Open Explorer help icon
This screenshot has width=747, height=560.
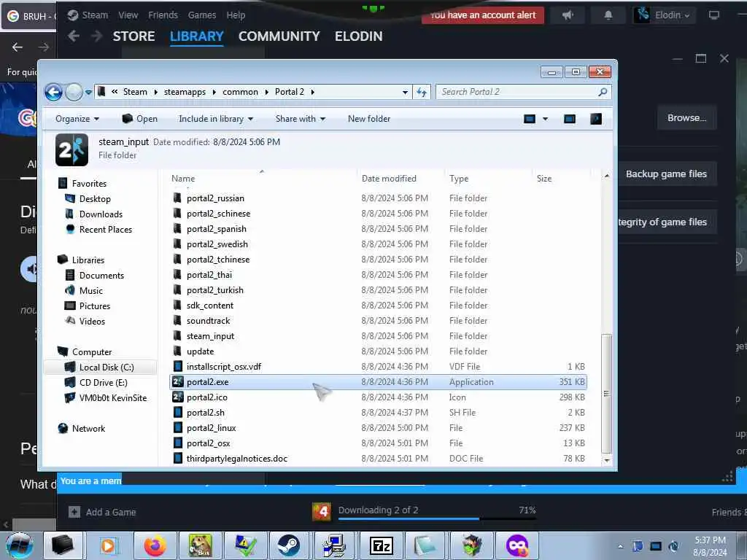[596, 119]
